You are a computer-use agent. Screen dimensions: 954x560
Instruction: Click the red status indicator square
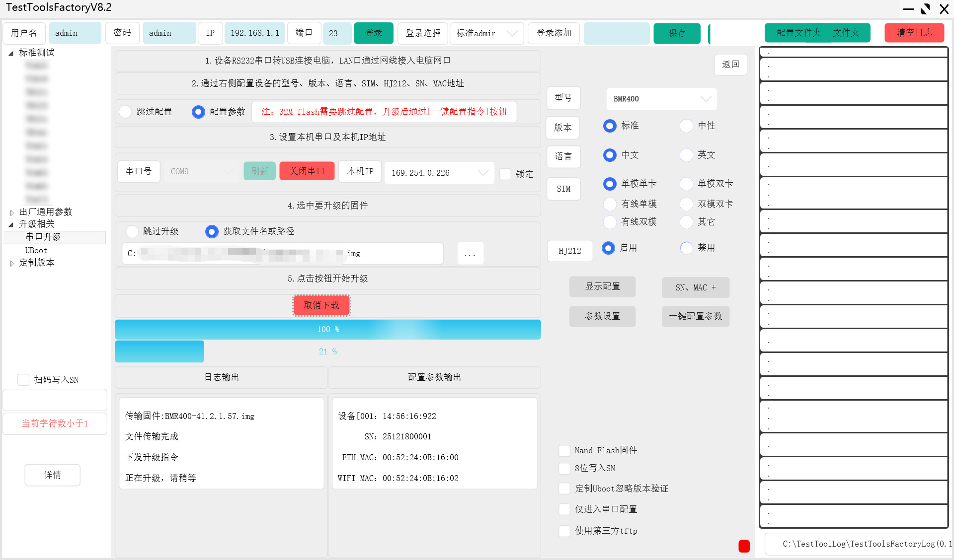pos(744,546)
